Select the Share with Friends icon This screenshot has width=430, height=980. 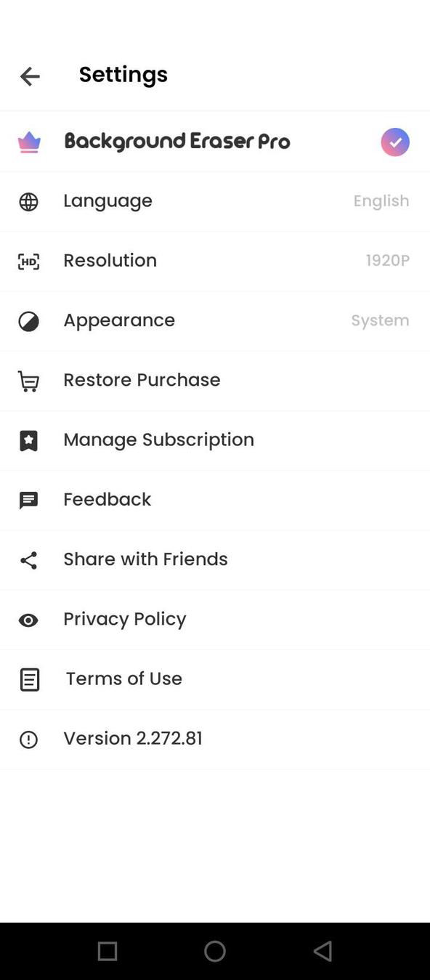coord(28,560)
